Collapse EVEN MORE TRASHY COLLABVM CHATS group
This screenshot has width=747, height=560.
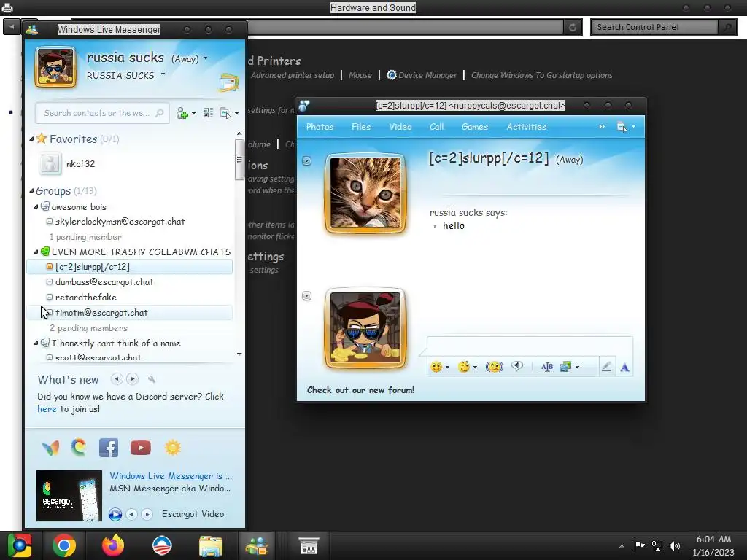36,252
